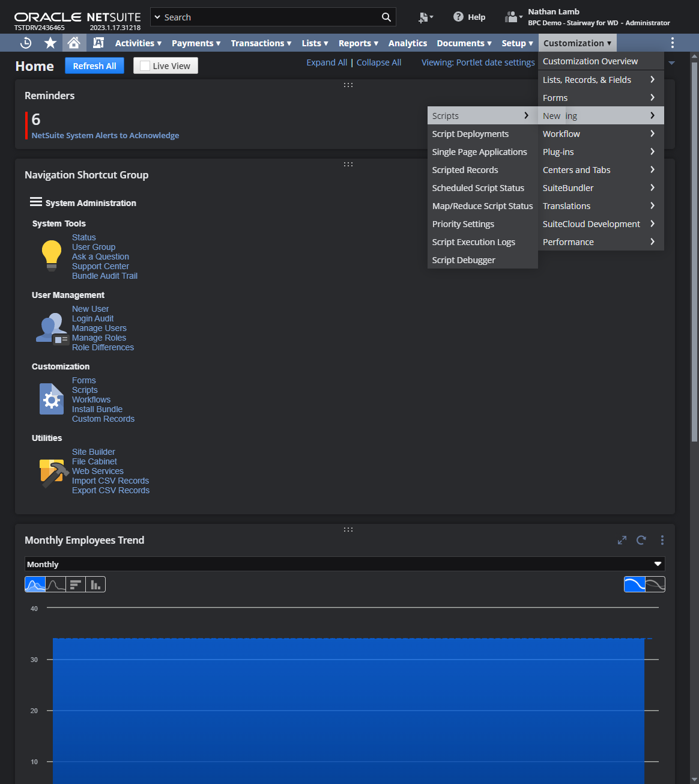
Task: Expand the Lists menu
Action: pyautogui.click(x=315, y=43)
